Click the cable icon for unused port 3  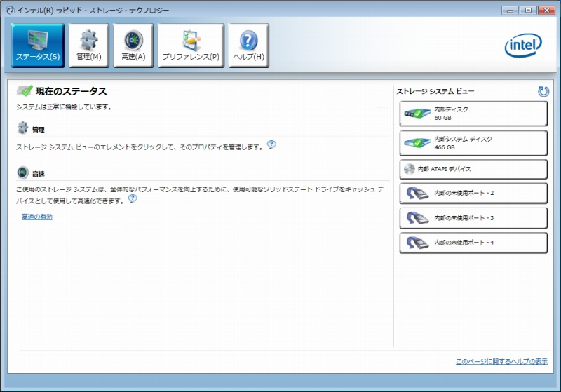pyautogui.click(x=417, y=218)
